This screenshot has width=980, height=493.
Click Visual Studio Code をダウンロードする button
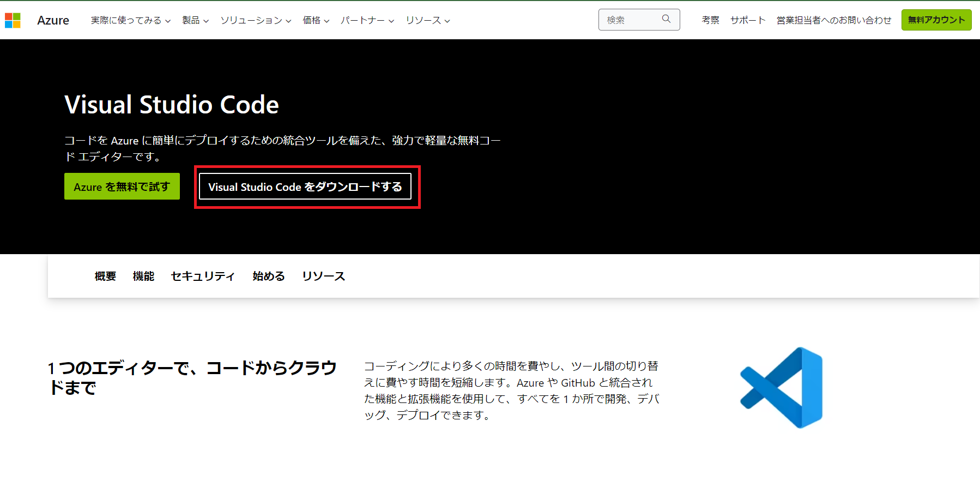tap(305, 187)
